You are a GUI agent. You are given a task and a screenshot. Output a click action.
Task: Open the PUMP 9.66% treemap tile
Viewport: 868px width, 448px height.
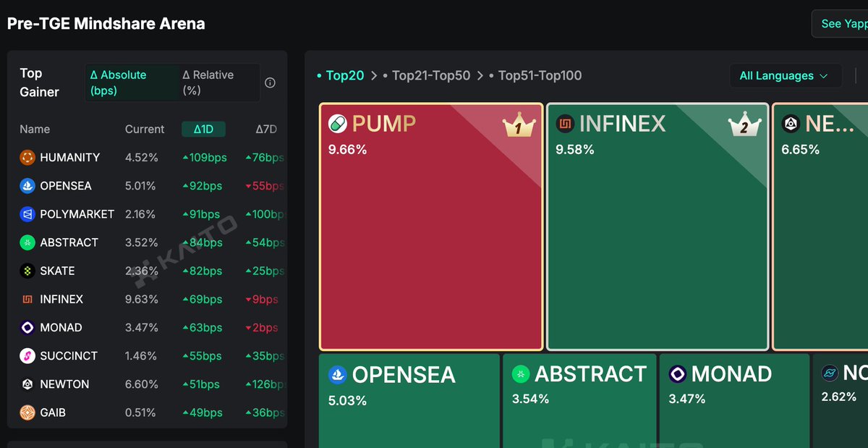tap(431, 227)
